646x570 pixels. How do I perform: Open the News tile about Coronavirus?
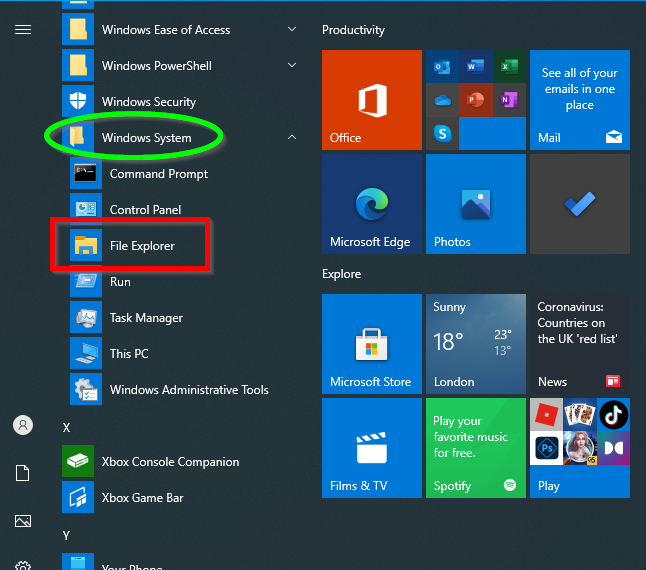tap(580, 344)
